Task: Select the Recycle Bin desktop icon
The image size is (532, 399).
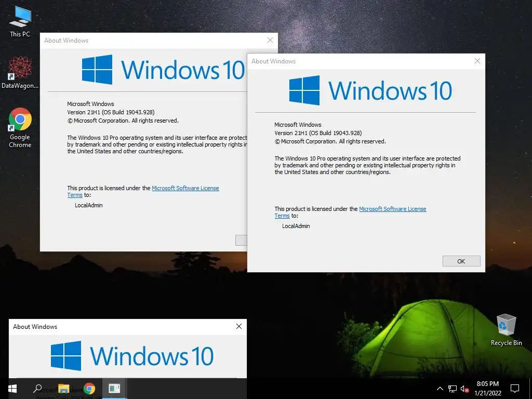Action: (x=506, y=330)
